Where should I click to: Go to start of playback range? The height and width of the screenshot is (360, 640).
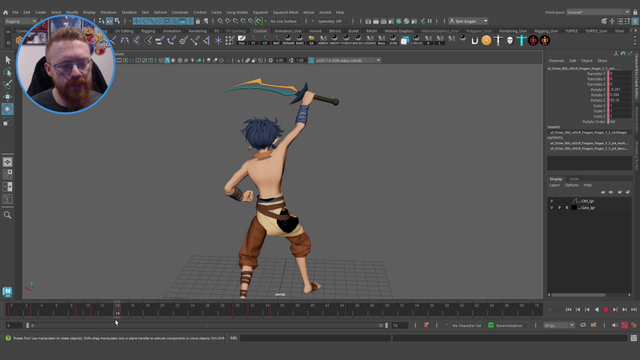point(569,310)
